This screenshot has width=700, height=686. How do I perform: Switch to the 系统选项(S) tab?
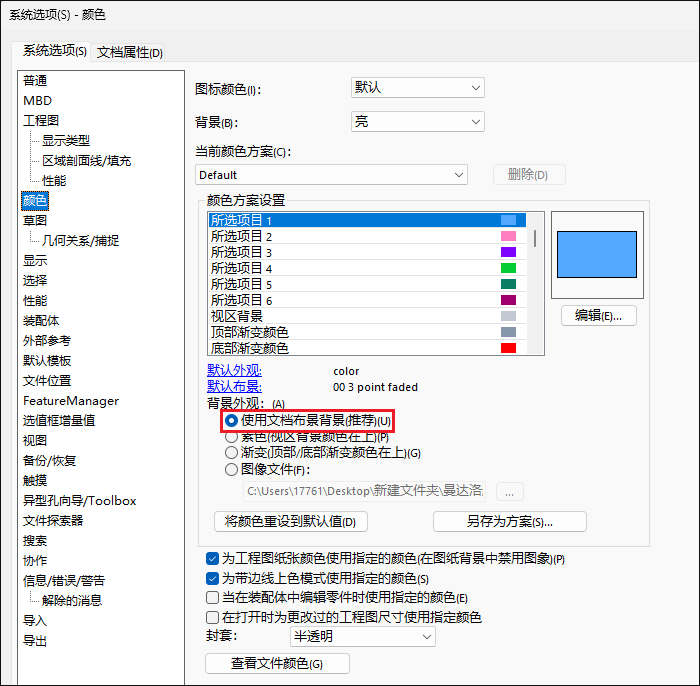tap(54, 51)
